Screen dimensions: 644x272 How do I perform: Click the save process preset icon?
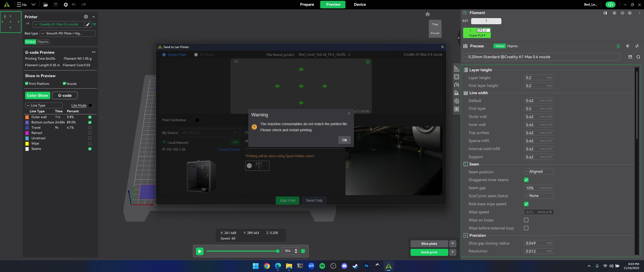click(x=630, y=57)
